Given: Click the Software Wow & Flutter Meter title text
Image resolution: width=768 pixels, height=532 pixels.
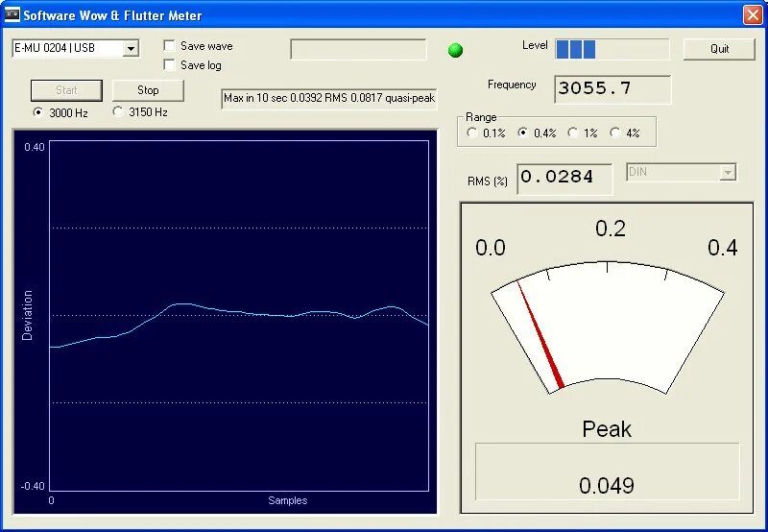Looking at the screenshot, I should (112, 15).
